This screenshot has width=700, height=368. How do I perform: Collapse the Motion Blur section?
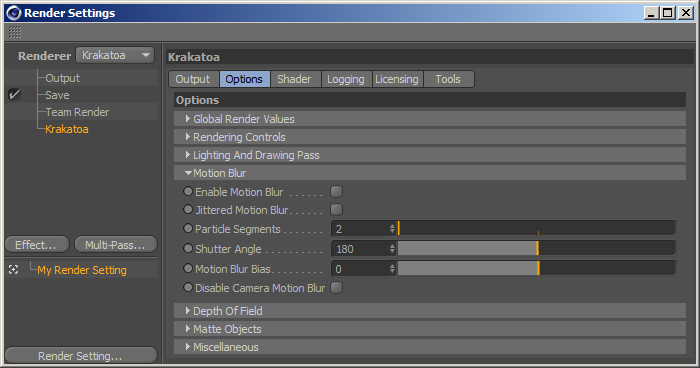[x=429, y=173]
